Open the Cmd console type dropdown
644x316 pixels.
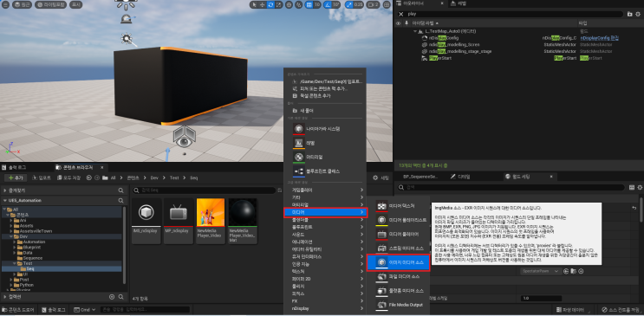pos(85,309)
